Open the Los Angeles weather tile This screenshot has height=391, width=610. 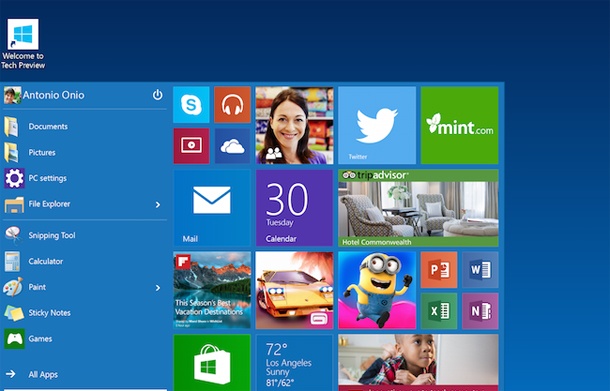(x=294, y=363)
